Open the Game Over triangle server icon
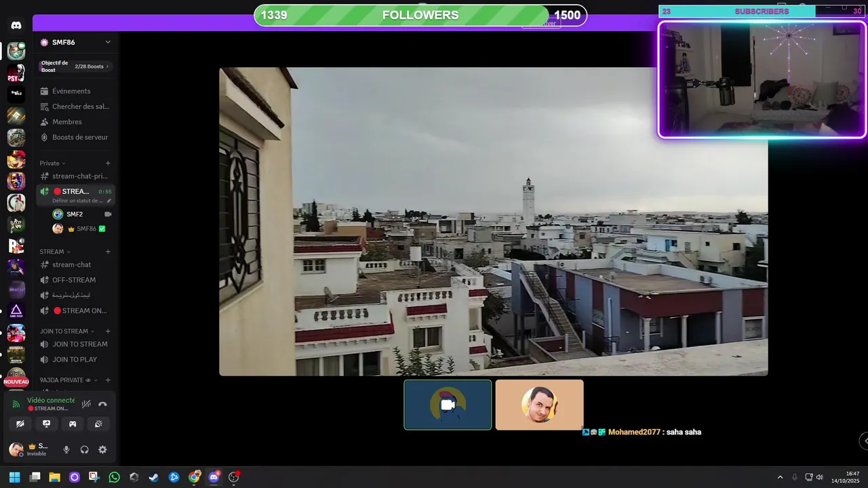868x488 pixels. (x=16, y=311)
